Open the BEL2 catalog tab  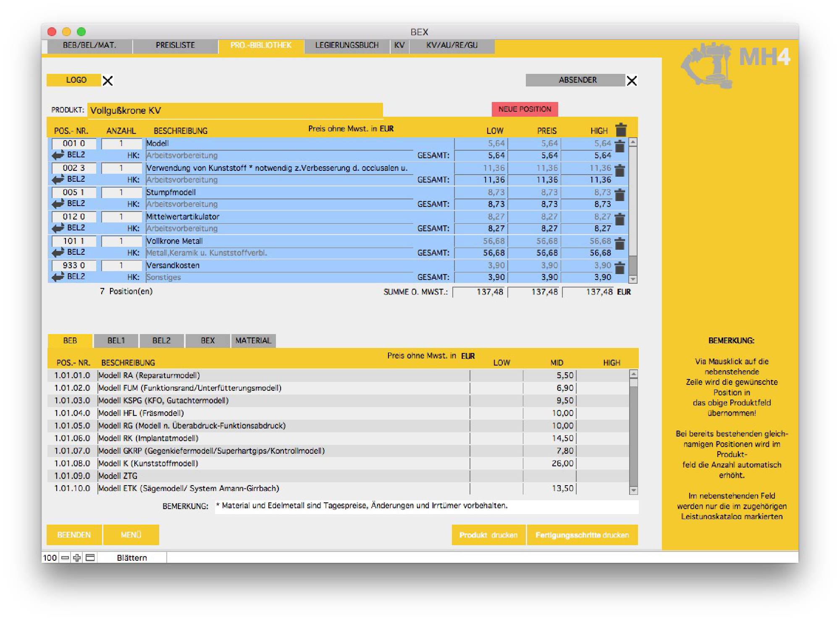pyautogui.click(x=161, y=340)
